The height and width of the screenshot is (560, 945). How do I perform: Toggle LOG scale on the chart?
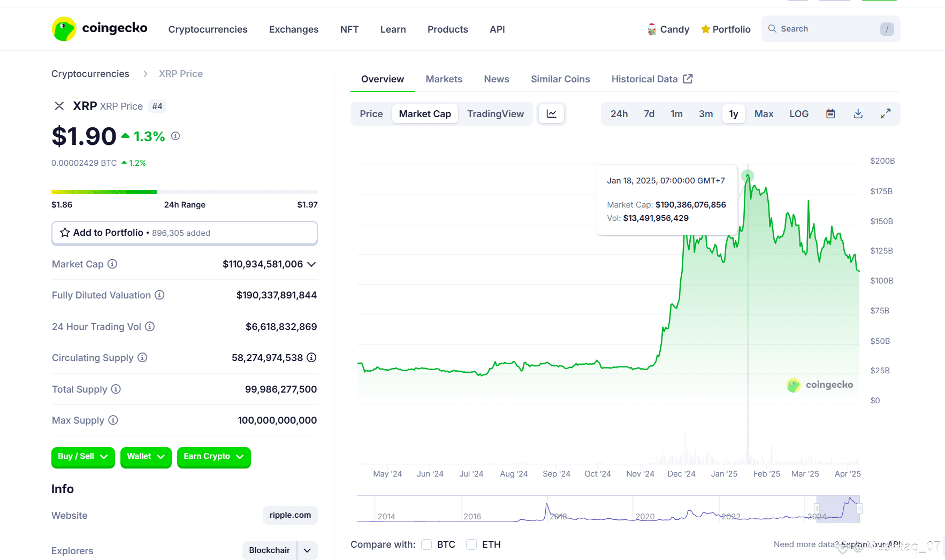(x=799, y=114)
